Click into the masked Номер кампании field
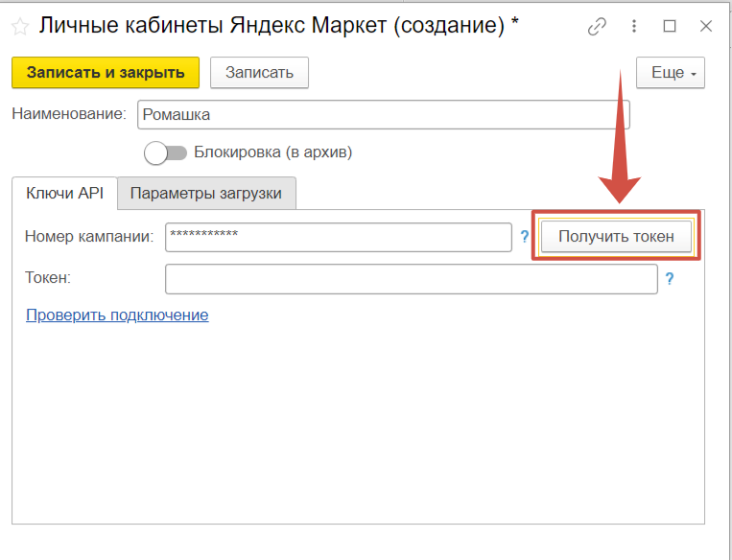 coord(338,236)
